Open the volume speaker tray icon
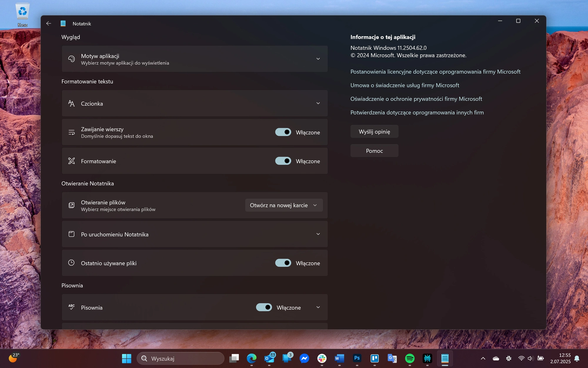Image resolution: width=588 pixels, height=368 pixels. [530, 358]
